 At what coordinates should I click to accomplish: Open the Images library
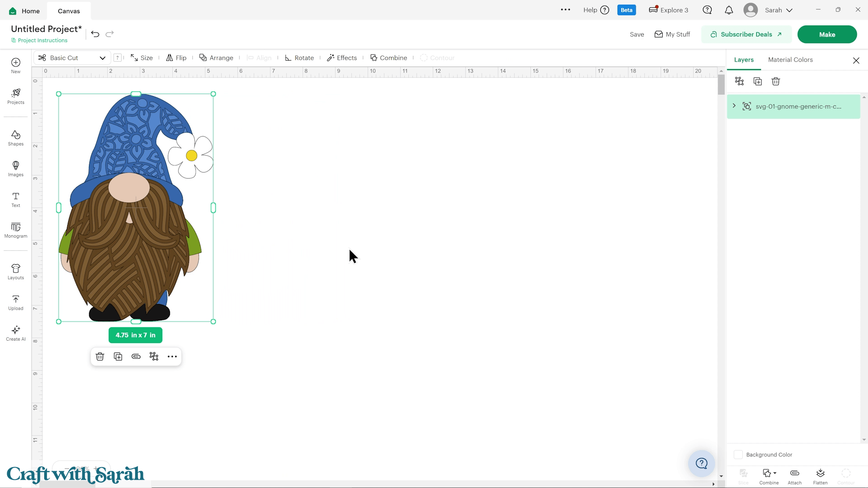click(x=16, y=169)
